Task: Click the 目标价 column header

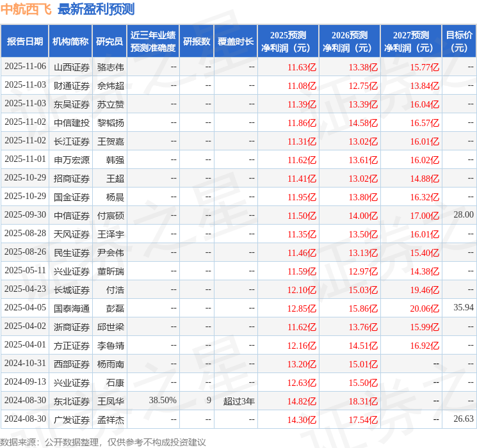Action: (x=459, y=41)
